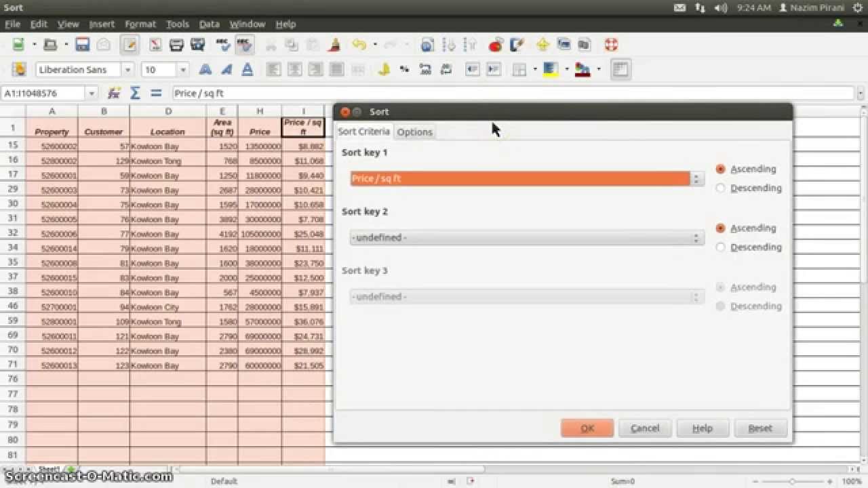Open the Format menu
The image size is (868, 488).
(140, 24)
